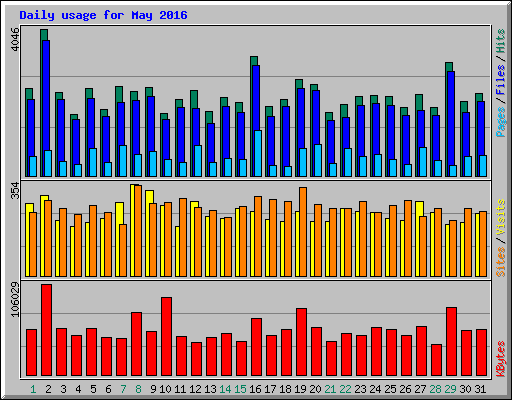Image resolution: width=512 pixels, height=400 pixels.
Task: Click the dark blue files bar for day 16
Action: tap(255, 98)
